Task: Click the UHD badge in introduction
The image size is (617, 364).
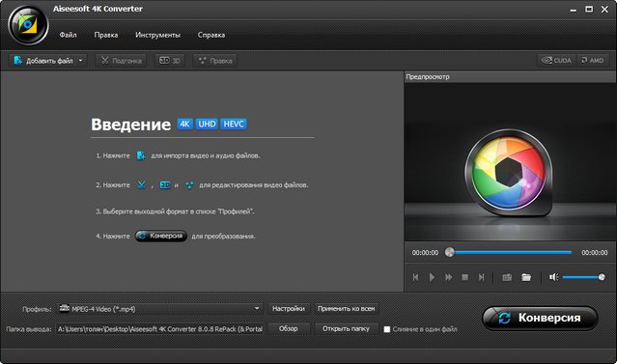Action: coord(207,124)
